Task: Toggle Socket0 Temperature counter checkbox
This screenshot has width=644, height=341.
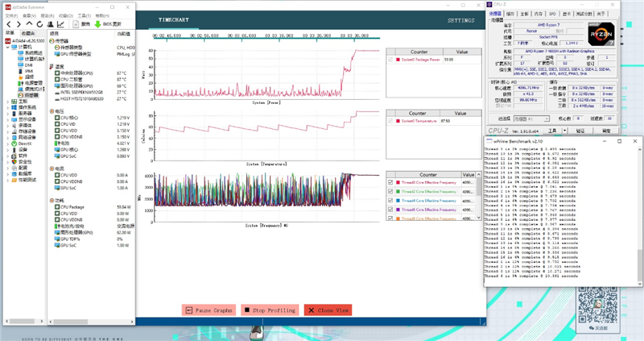Action: 390,121
